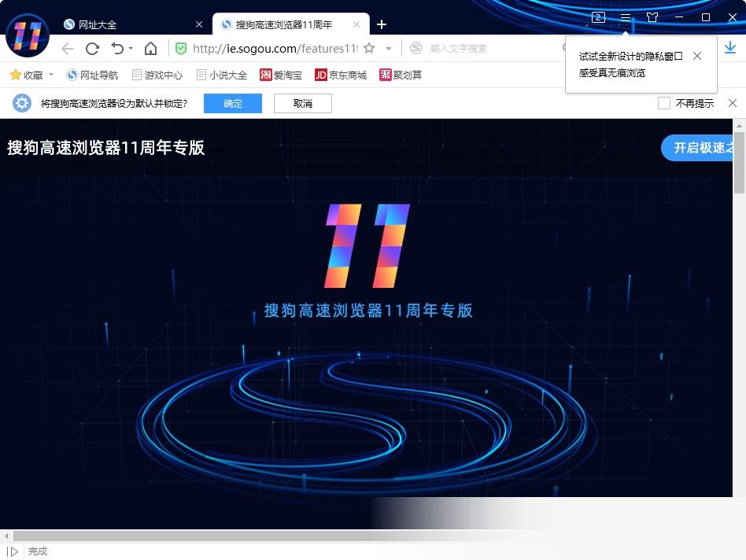This screenshot has width=746, height=560.
Task: Go back with the back arrow
Action: (68, 49)
